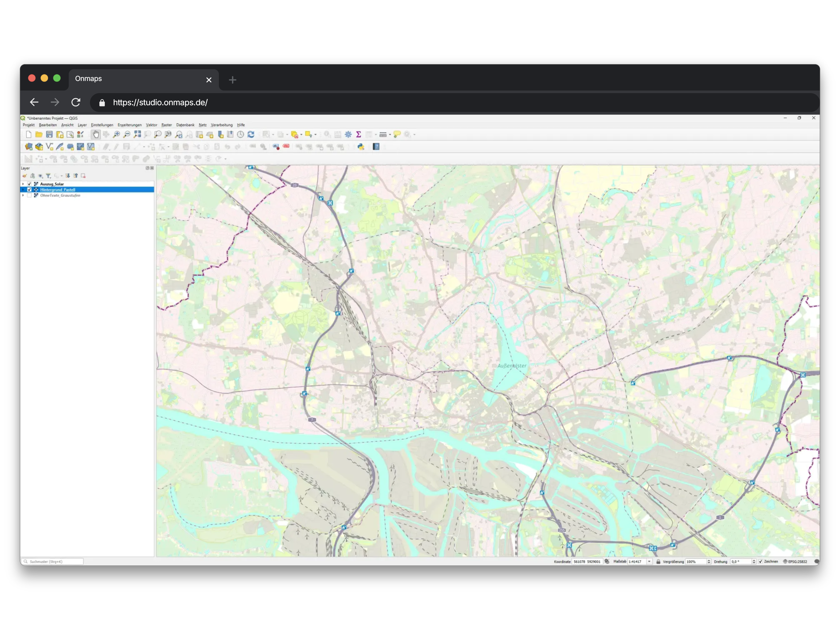Click the Save Project disk icon
The image size is (840, 630).
pyautogui.click(x=49, y=134)
